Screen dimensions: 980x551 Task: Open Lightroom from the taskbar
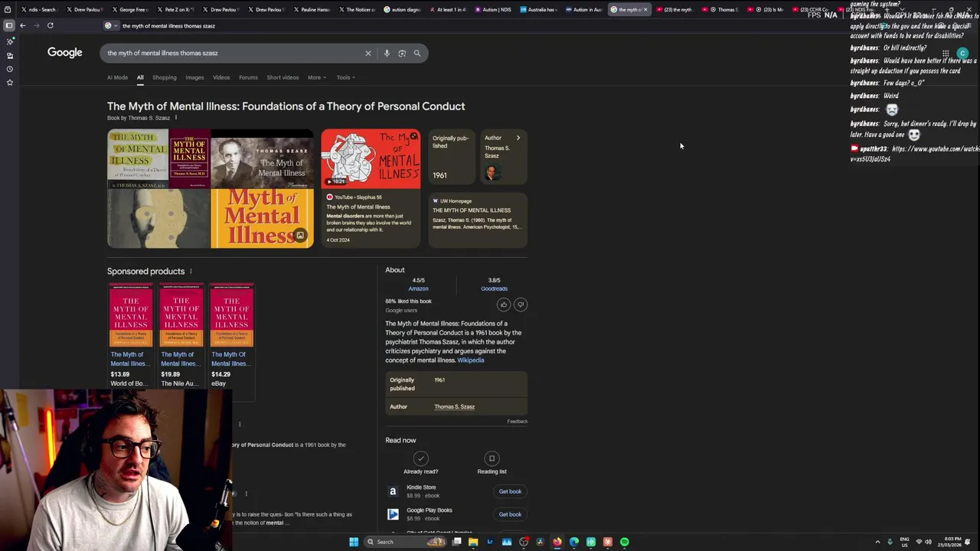[x=490, y=542]
